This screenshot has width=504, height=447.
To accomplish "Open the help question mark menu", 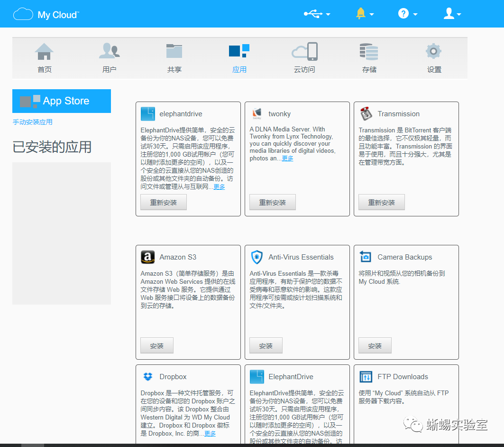I will [408, 14].
